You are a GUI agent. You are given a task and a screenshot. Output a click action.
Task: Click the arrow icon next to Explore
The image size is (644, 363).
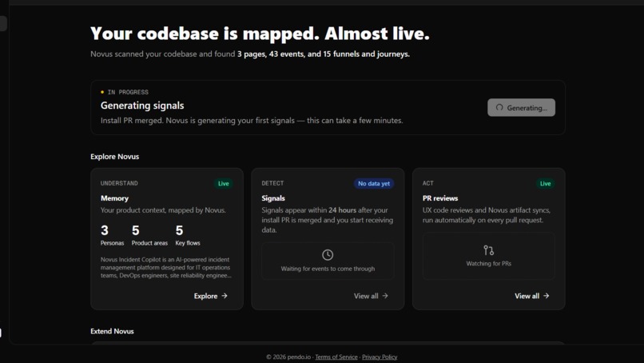click(x=225, y=296)
